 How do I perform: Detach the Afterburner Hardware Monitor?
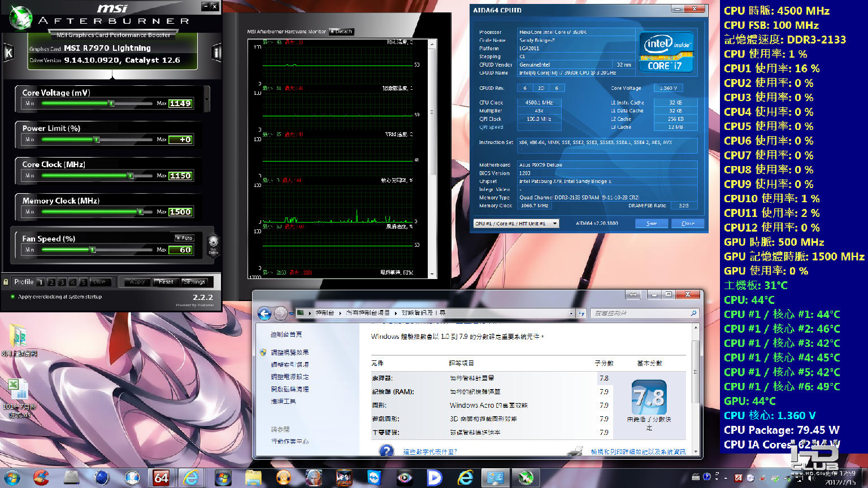pos(341,32)
